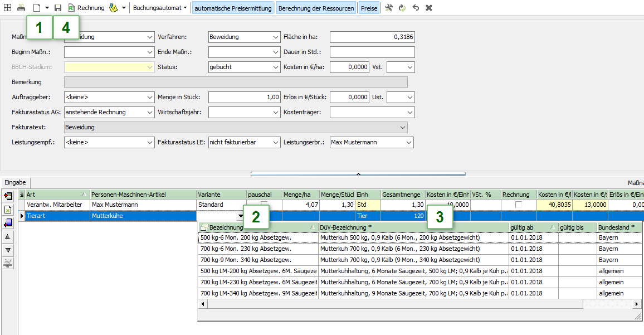The height and width of the screenshot is (335, 644).
Task: Click the Berechnung der Ressourcen button
Action: click(x=316, y=8)
